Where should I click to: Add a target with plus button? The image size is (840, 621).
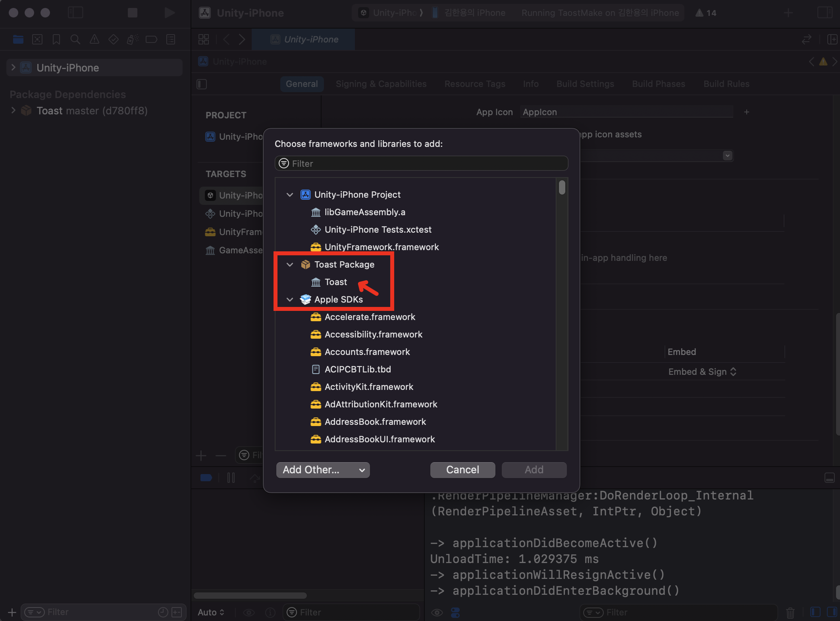click(201, 455)
